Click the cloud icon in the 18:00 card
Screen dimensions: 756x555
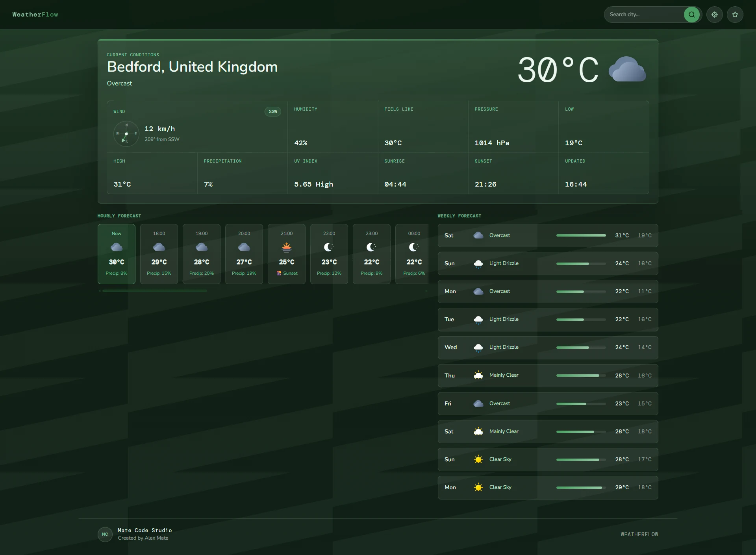(159, 247)
